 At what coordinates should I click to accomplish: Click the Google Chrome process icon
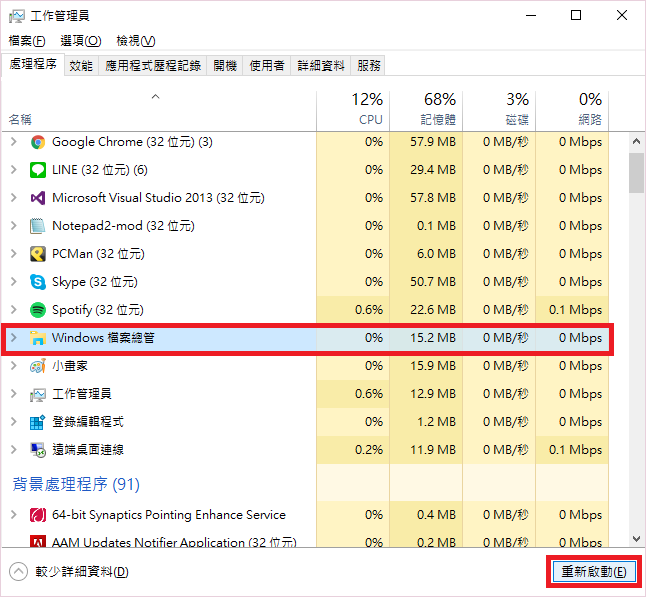[38, 142]
